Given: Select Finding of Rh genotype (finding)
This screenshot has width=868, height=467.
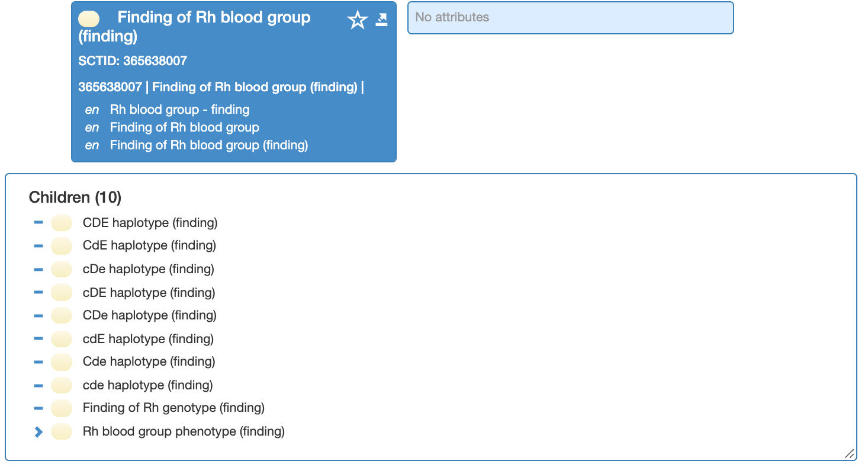Looking at the screenshot, I should 173,408.
